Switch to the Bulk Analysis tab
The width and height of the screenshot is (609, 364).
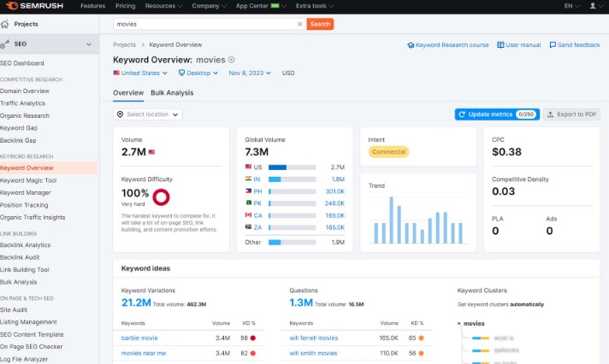(172, 93)
